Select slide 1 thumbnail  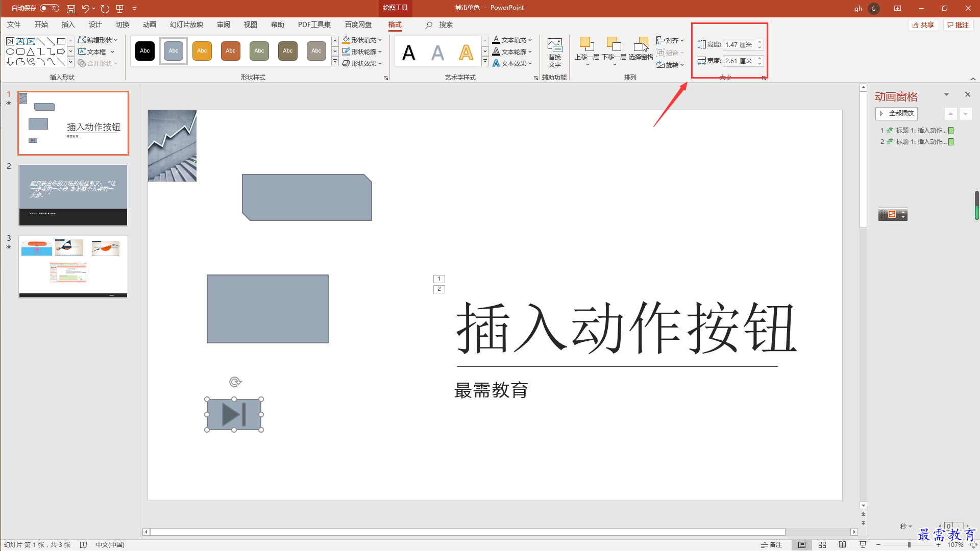click(73, 123)
